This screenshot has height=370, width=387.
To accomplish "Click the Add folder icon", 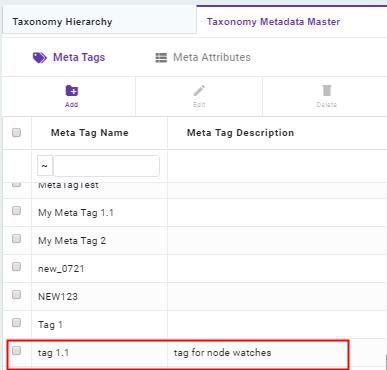I will click(72, 90).
